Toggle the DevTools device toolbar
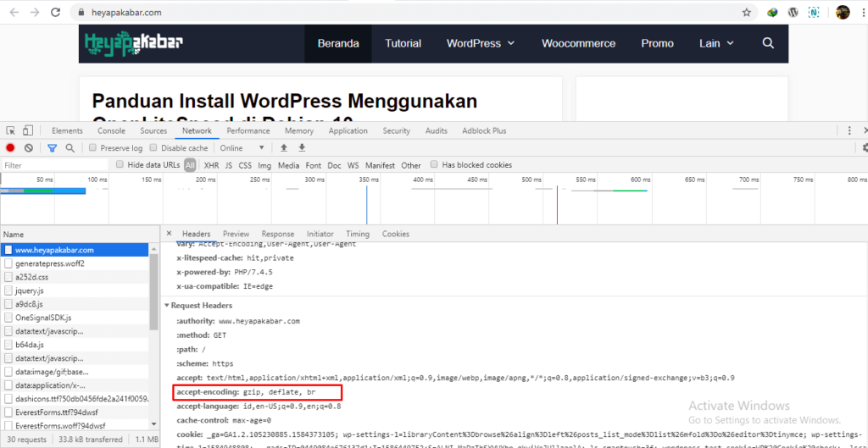868x448 pixels. click(x=28, y=131)
